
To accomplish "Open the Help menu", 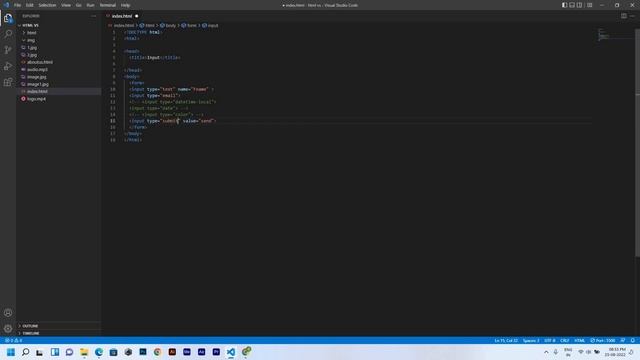I will 125,5.
